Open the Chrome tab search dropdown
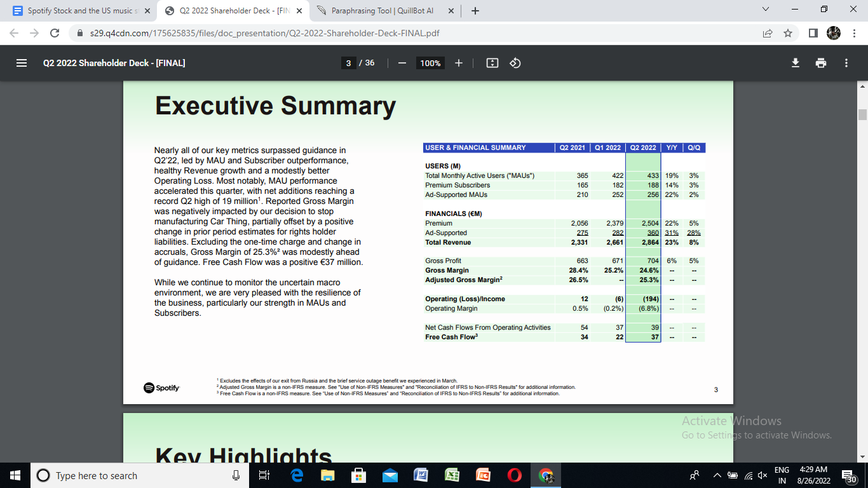Image resolution: width=868 pixels, height=488 pixels. [x=765, y=10]
